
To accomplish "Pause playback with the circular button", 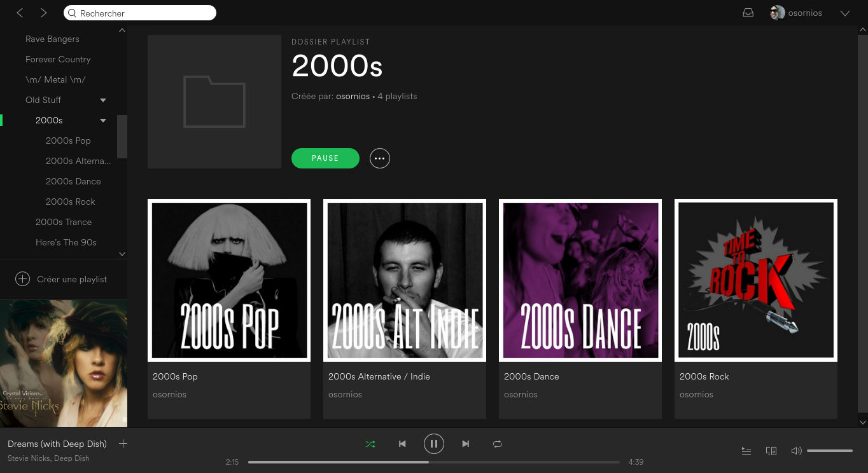I will (434, 444).
